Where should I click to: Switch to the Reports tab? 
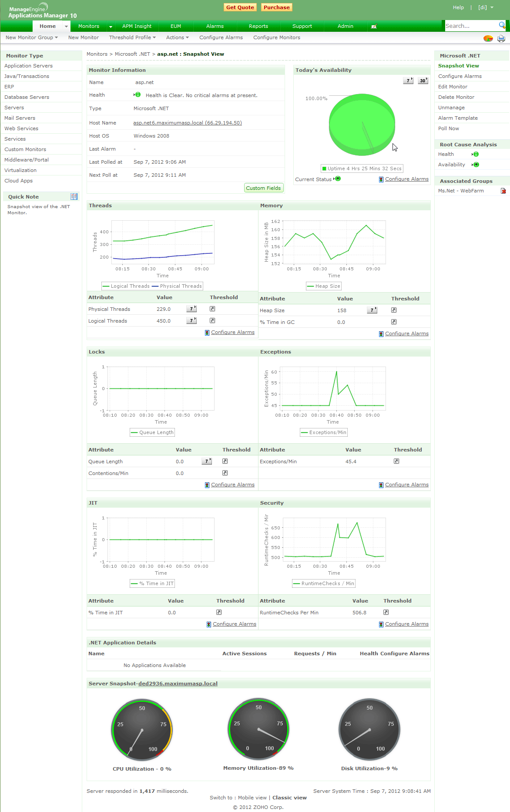(x=258, y=26)
